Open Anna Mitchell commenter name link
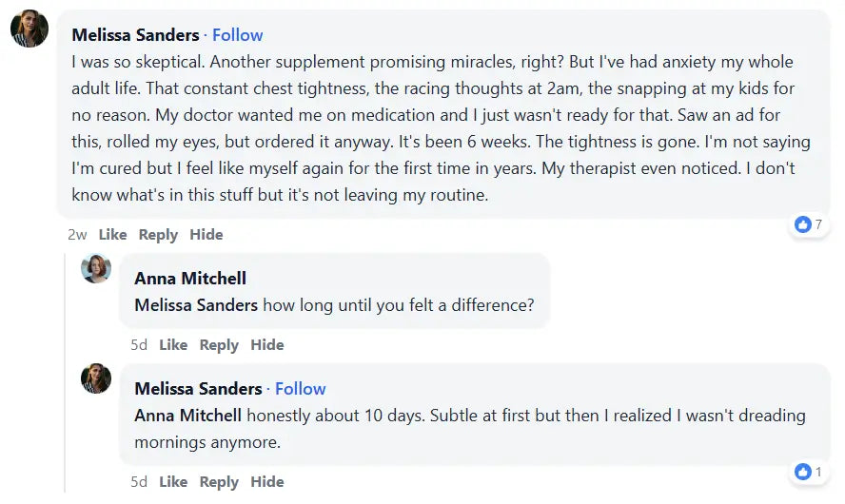 (190, 279)
